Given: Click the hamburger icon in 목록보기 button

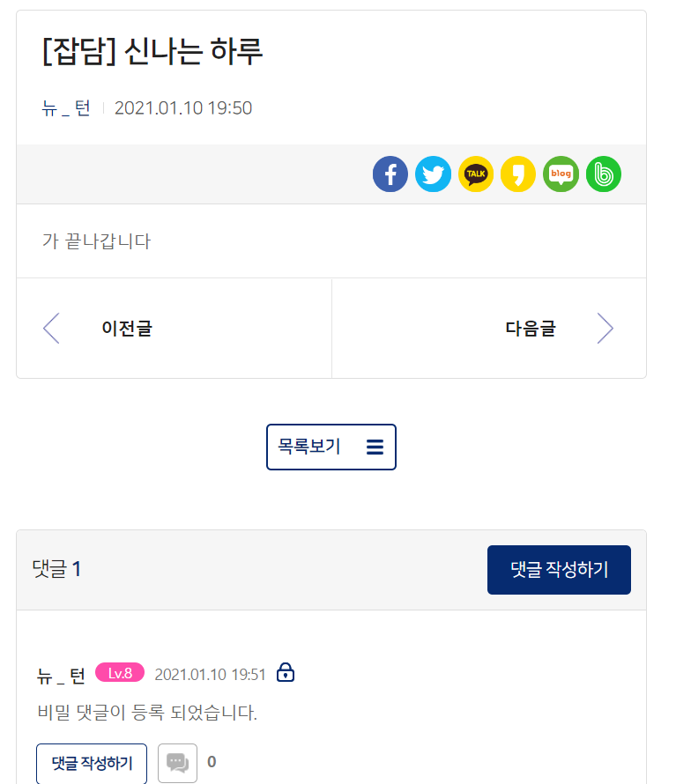Looking at the screenshot, I should pos(375,447).
